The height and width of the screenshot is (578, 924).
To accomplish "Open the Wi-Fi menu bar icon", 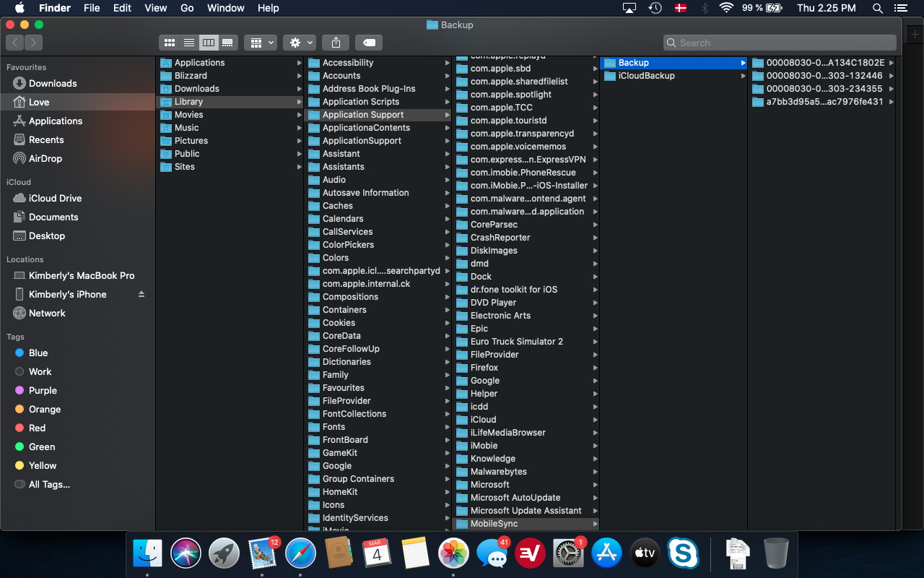I will click(x=726, y=8).
